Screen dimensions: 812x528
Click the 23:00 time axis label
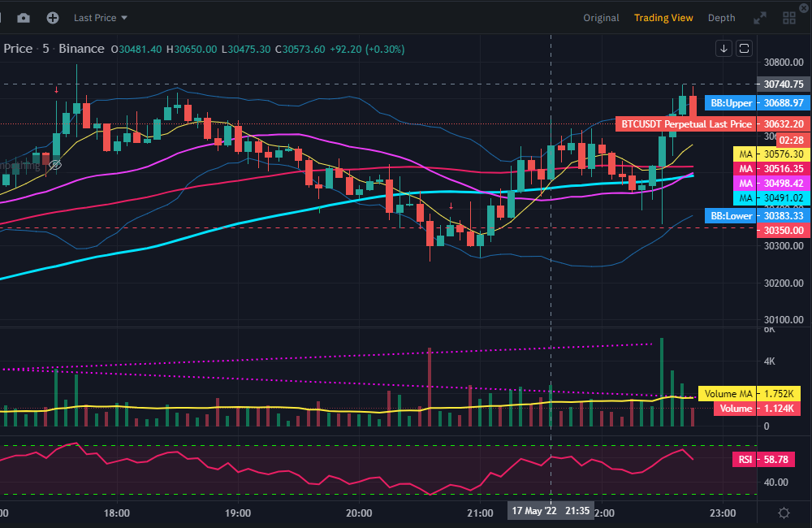click(x=723, y=513)
